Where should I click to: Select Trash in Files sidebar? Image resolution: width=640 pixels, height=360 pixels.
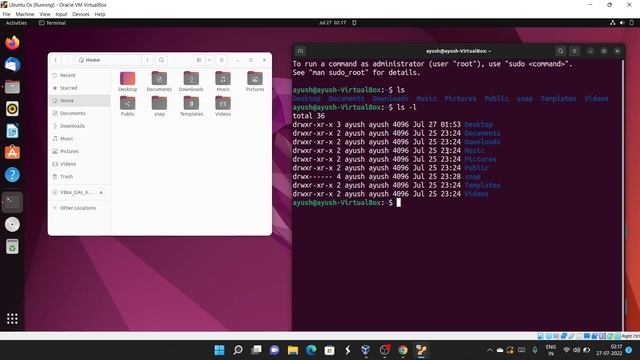80,176
